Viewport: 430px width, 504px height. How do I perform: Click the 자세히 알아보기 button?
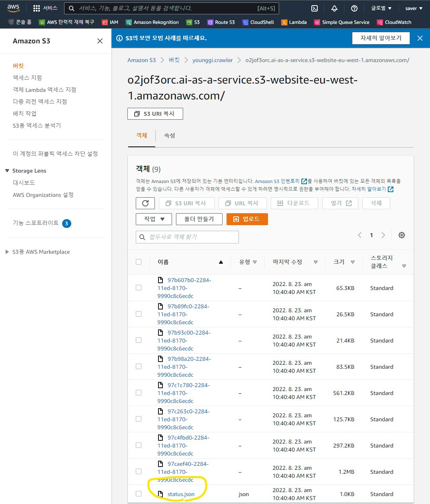click(x=380, y=38)
